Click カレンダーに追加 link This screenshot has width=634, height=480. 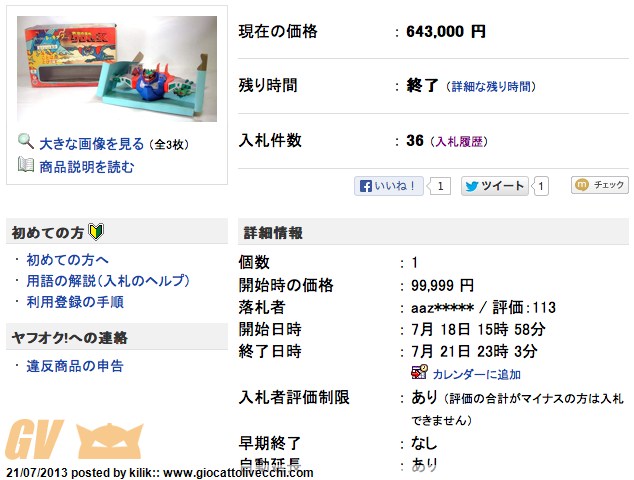click(476, 374)
